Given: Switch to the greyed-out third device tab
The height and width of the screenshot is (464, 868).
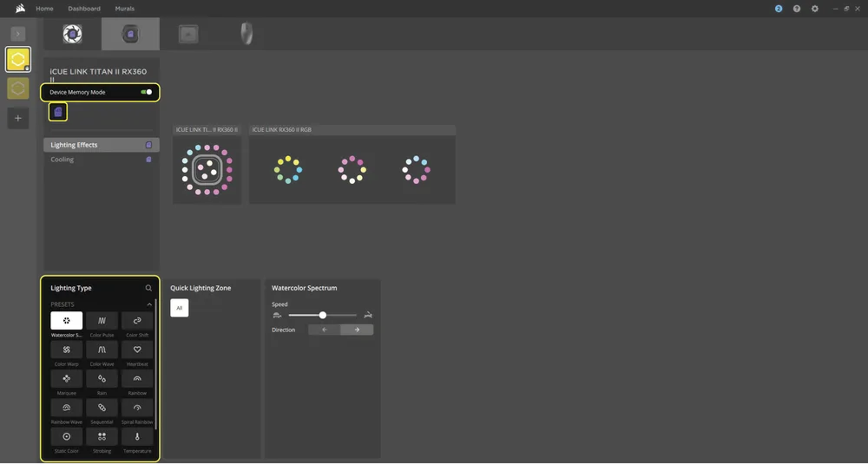Looking at the screenshot, I should (188, 34).
